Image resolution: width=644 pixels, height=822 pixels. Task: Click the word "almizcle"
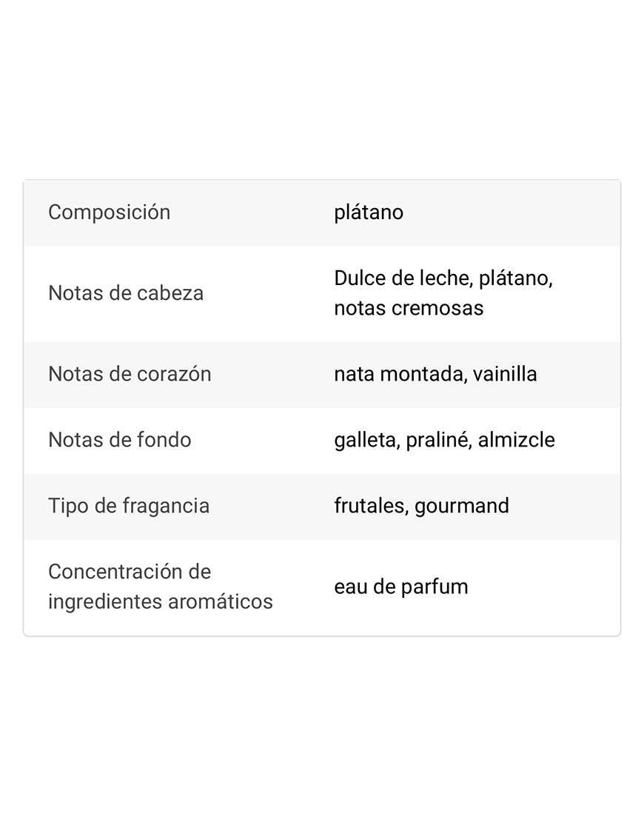coord(516,440)
